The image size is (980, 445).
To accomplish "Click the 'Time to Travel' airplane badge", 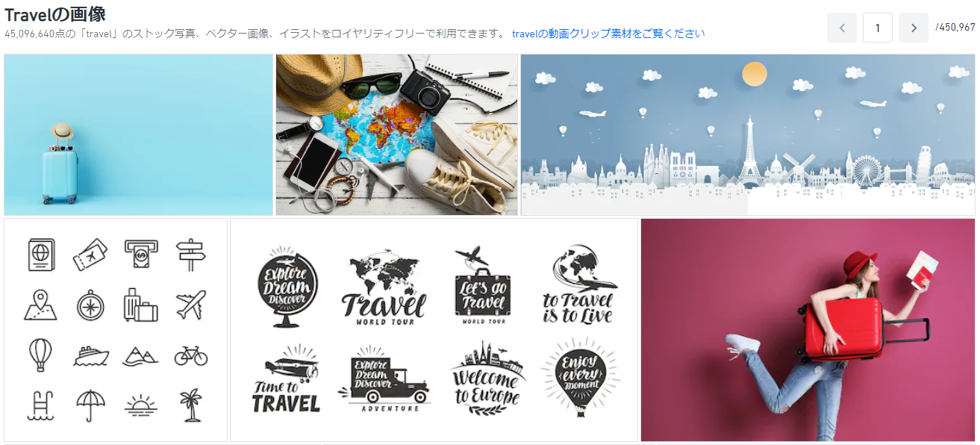I will click(x=286, y=379).
